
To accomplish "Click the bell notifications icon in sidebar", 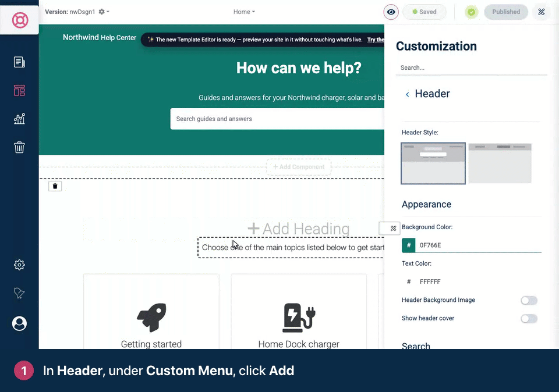I will pos(19,293).
